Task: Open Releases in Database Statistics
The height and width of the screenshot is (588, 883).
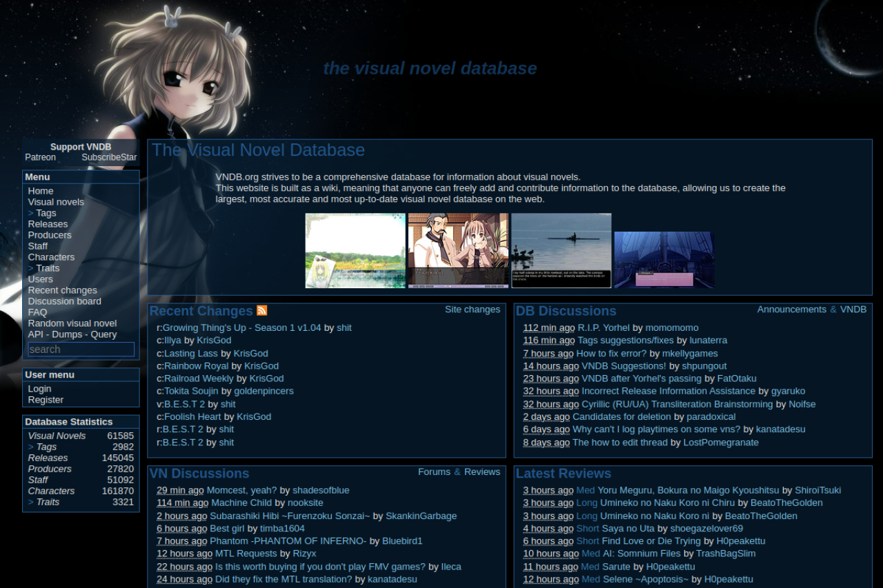Action: (x=48, y=458)
